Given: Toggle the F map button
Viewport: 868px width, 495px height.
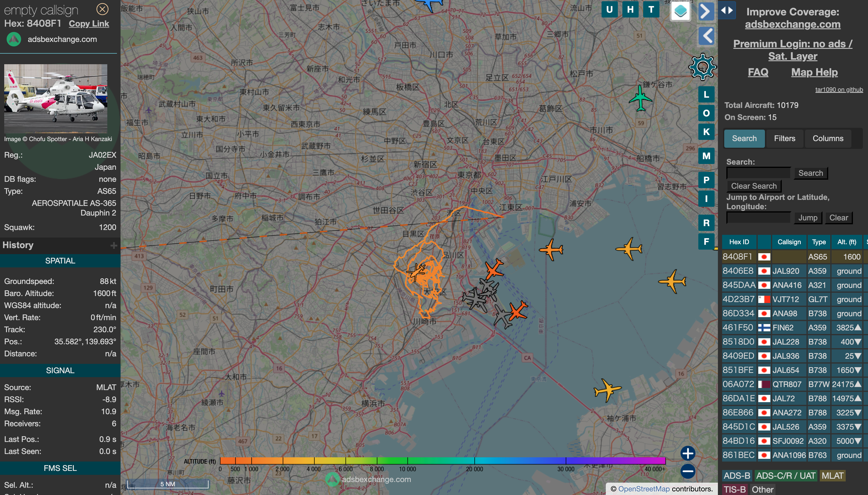Looking at the screenshot, I should click(x=706, y=241).
